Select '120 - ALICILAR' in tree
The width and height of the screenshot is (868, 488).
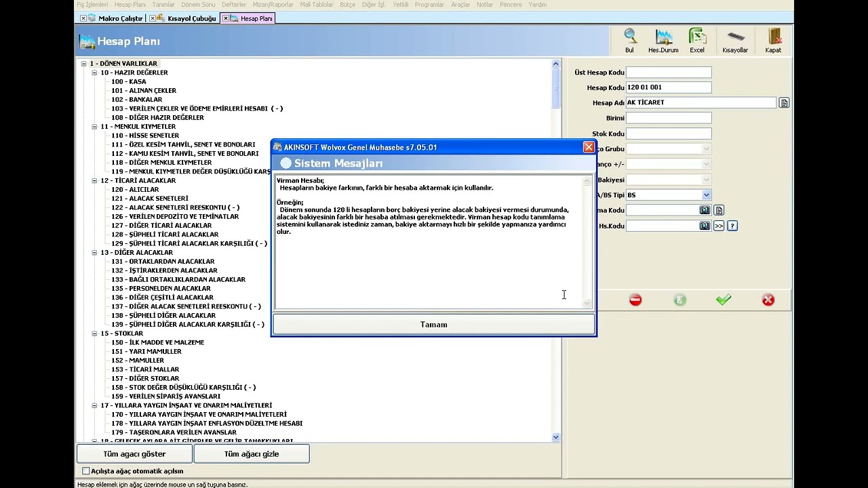[x=135, y=190]
